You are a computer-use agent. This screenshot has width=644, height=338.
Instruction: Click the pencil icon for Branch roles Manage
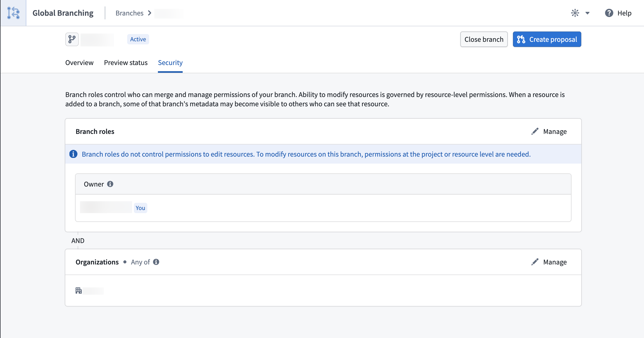(534, 131)
